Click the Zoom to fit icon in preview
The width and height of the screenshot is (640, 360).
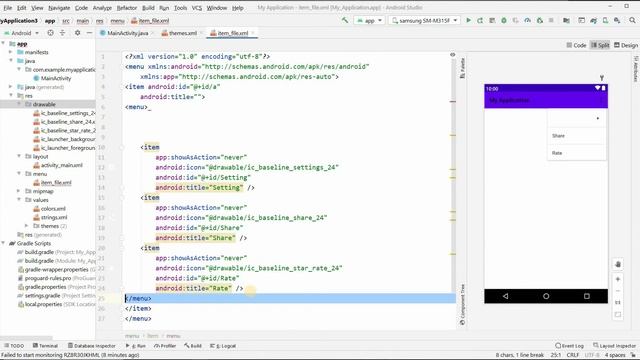click(618, 315)
